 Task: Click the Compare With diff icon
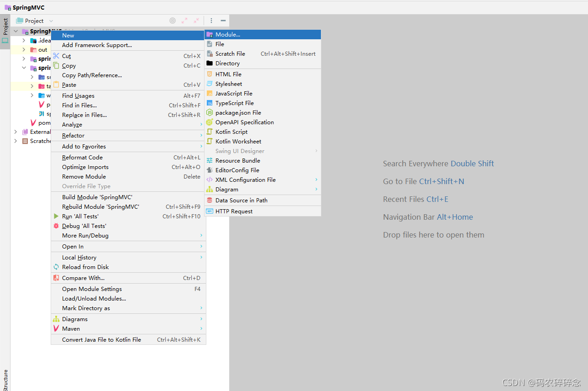[56, 278]
